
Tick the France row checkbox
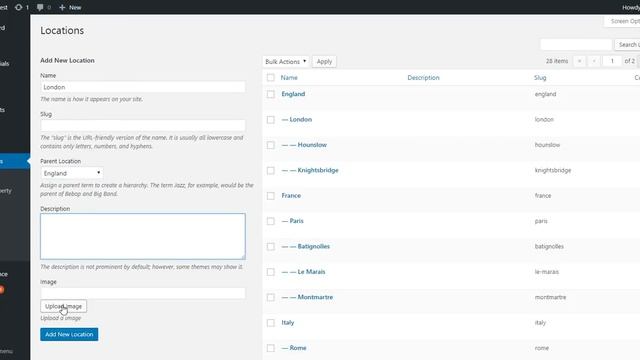click(x=271, y=196)
